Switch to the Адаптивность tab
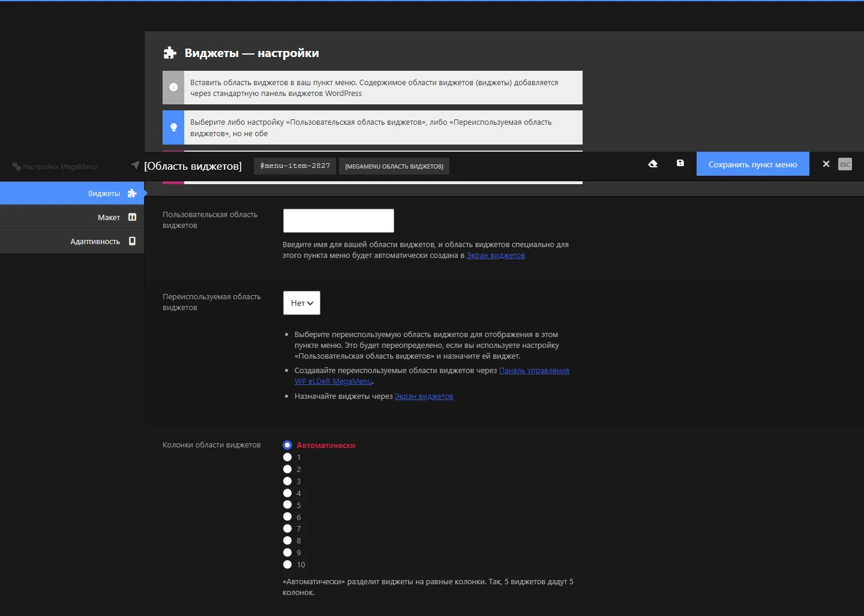This screenshot has height=616, width=864. coord(72,241)
